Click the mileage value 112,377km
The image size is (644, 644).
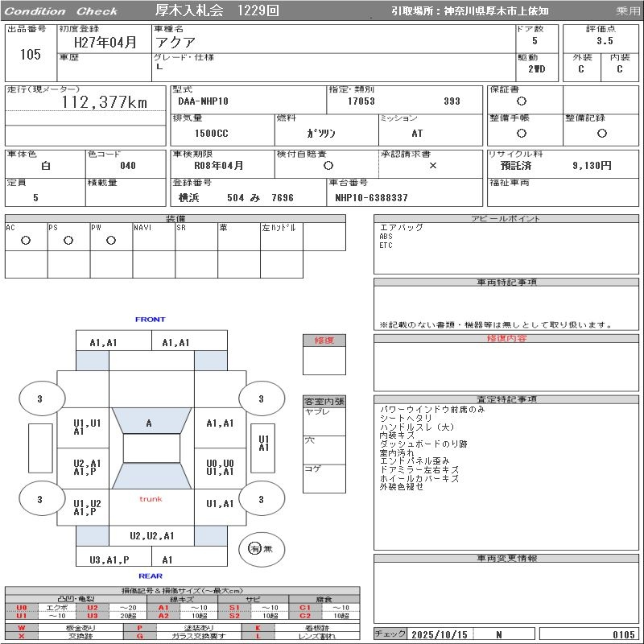coord(105,102)
